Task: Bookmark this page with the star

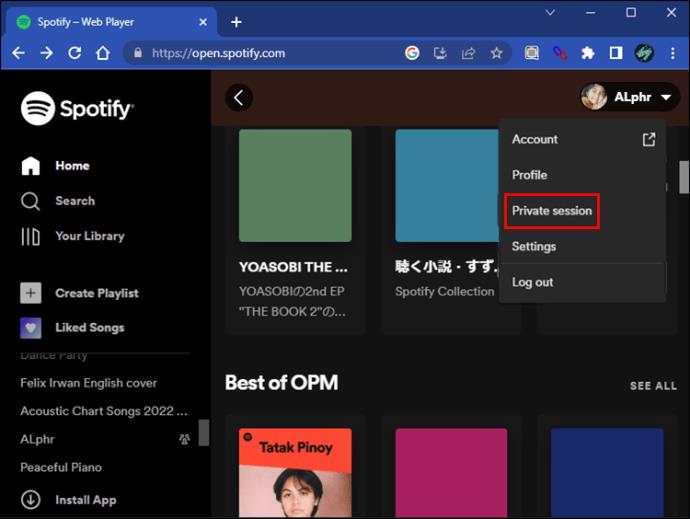Action: [496, 53]
